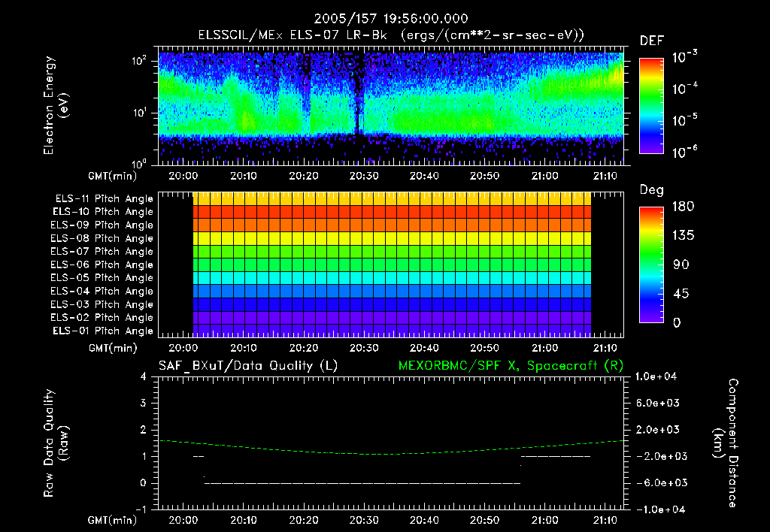Click the dark dropout in the spectrogram near 20:30
This screenshot has width=770, height=532.
point(357,93)
